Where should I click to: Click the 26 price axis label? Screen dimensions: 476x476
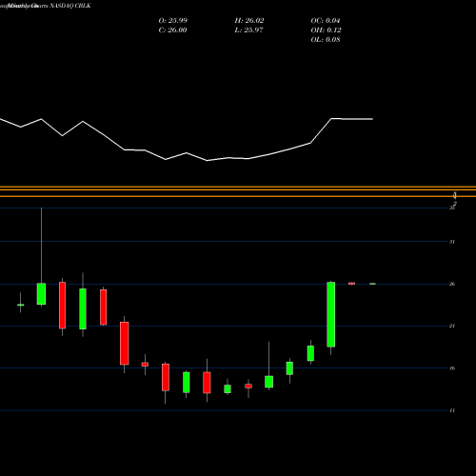(x=452, y=284)
